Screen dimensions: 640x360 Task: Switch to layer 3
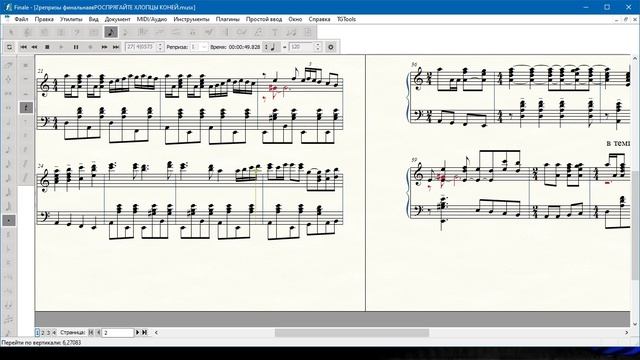tap(48, 333)
